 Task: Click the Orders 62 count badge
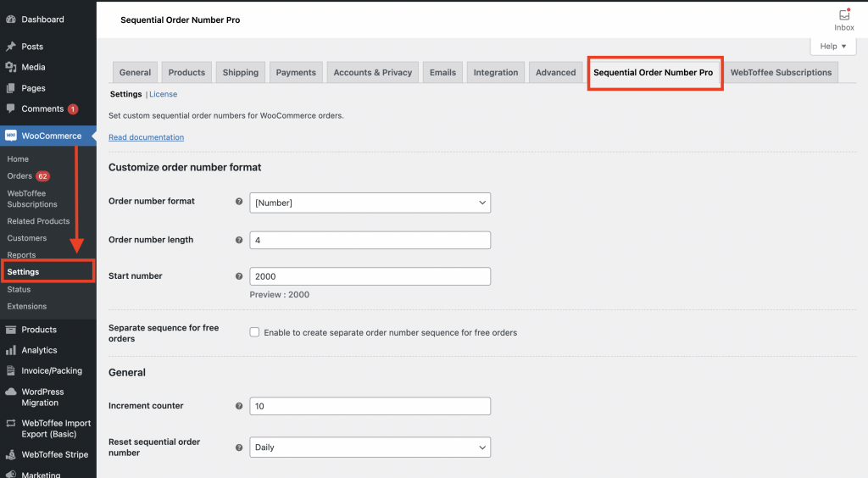point(42,176)
